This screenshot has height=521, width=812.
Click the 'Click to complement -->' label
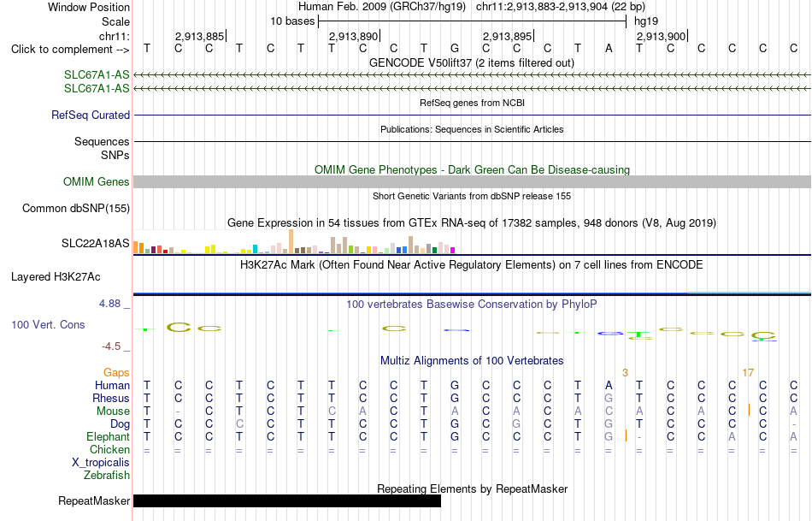[70, 50]
